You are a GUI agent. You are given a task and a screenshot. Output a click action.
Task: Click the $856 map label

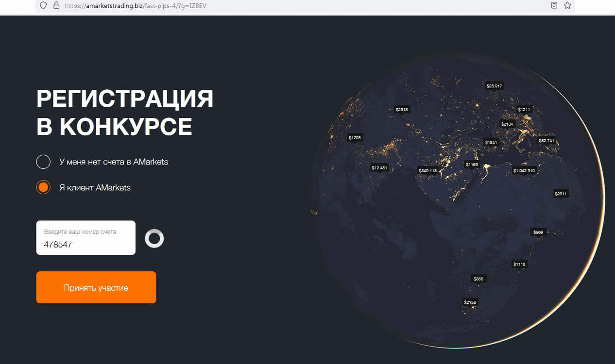click(478, 279)
